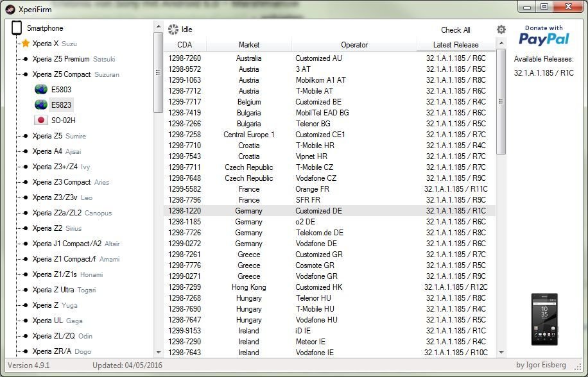Click the Xperia Z5 phone thumbnail image
The width and height of the screenshot is (588, 377).
coord(544,319)
